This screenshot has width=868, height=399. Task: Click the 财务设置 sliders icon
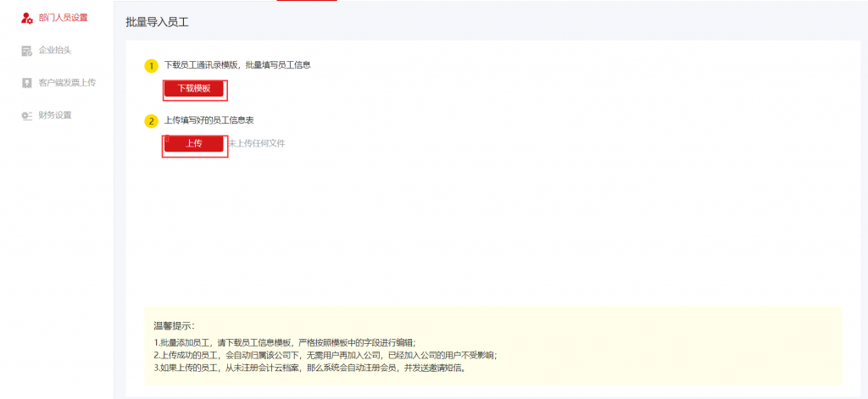pos(26,115)
